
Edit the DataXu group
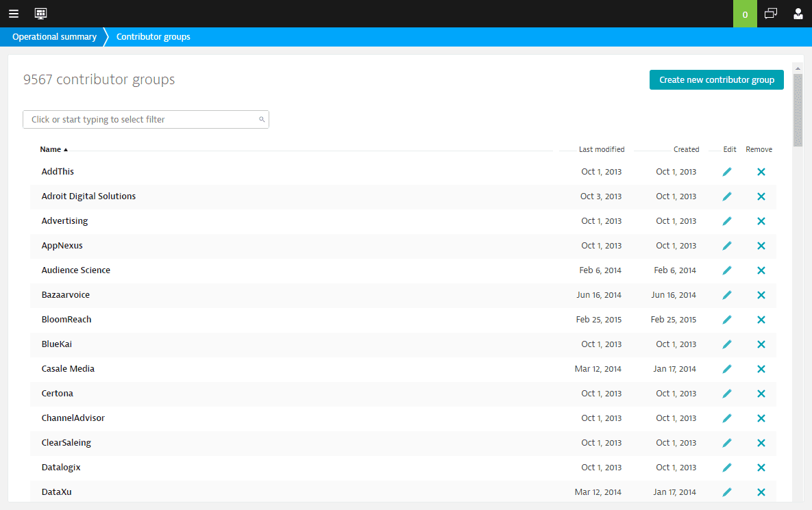coord(727,492)
